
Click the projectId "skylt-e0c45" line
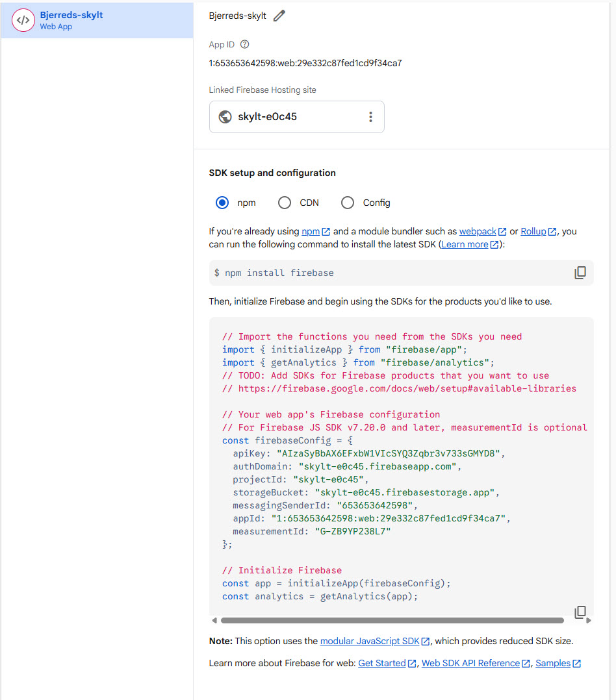point(301,479)
